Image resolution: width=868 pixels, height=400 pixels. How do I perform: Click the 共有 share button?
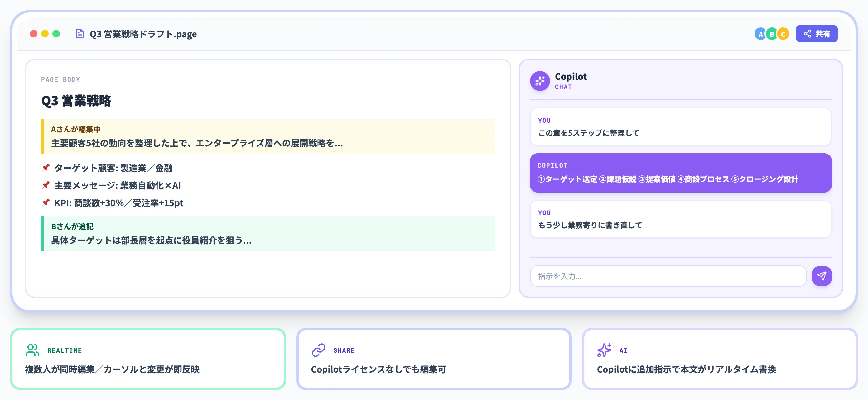pyautogui.click(x=817, y=34)
